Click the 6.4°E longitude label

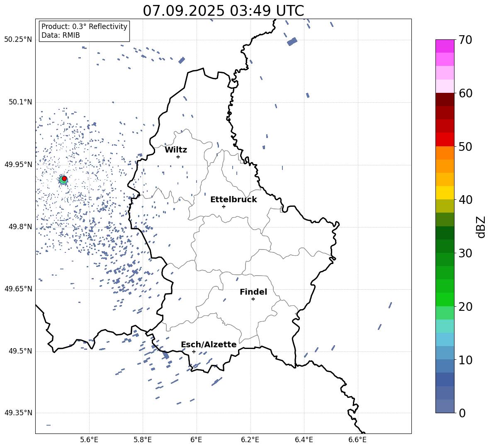[x=304, y=440]
